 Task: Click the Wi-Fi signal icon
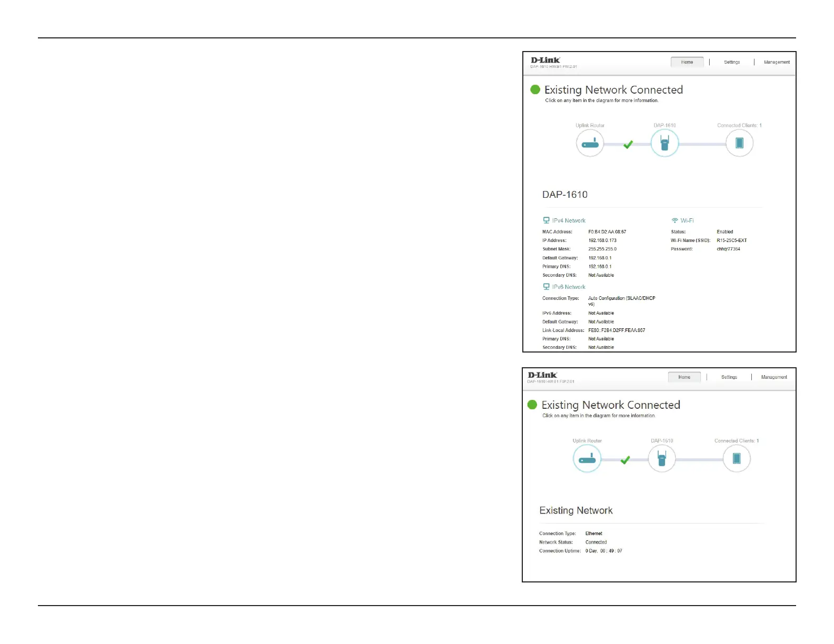coord(674,220)
